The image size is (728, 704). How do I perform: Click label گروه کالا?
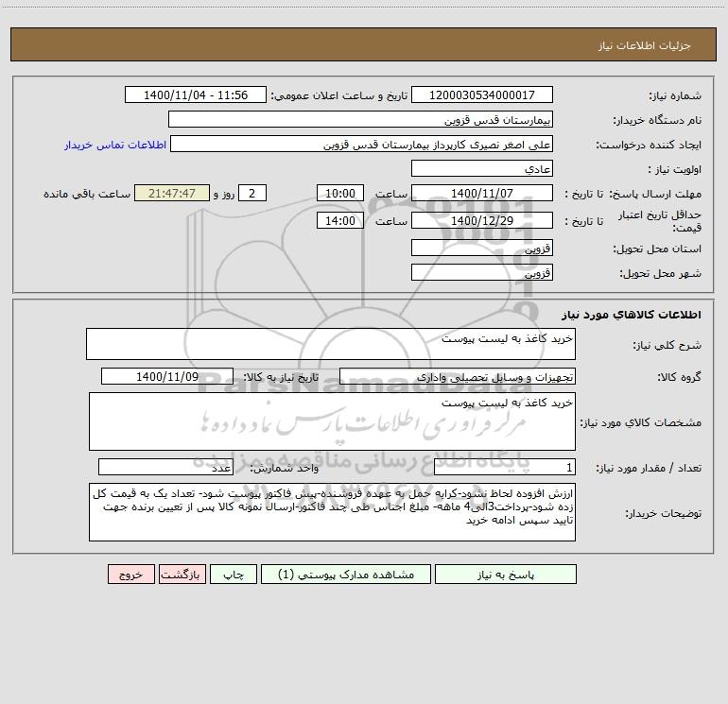tap(679, 377)
